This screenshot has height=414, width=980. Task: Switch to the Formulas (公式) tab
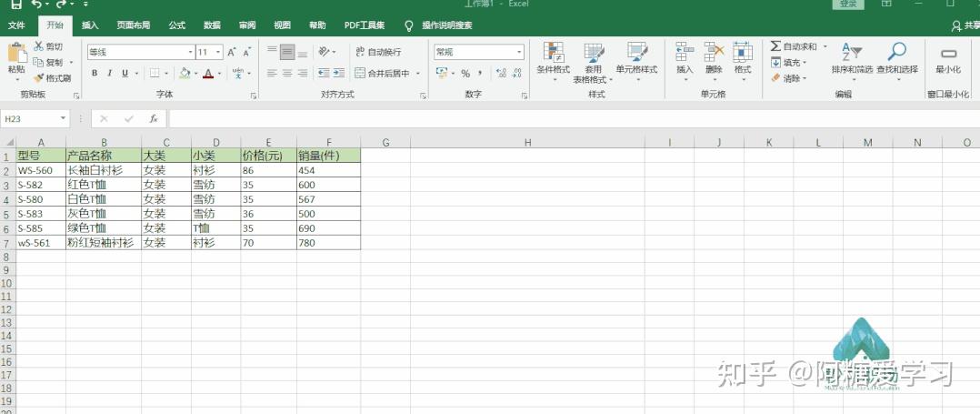(x=177, y=25)
